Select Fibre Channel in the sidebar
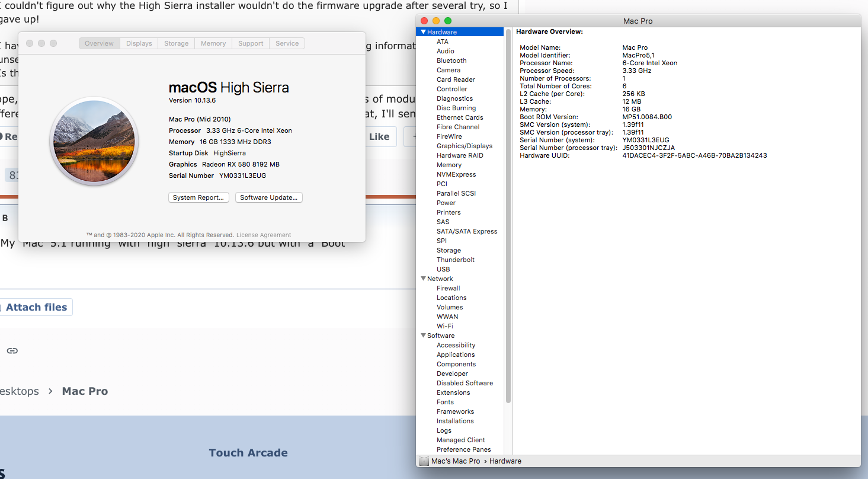868x479 pixels. 458,127
